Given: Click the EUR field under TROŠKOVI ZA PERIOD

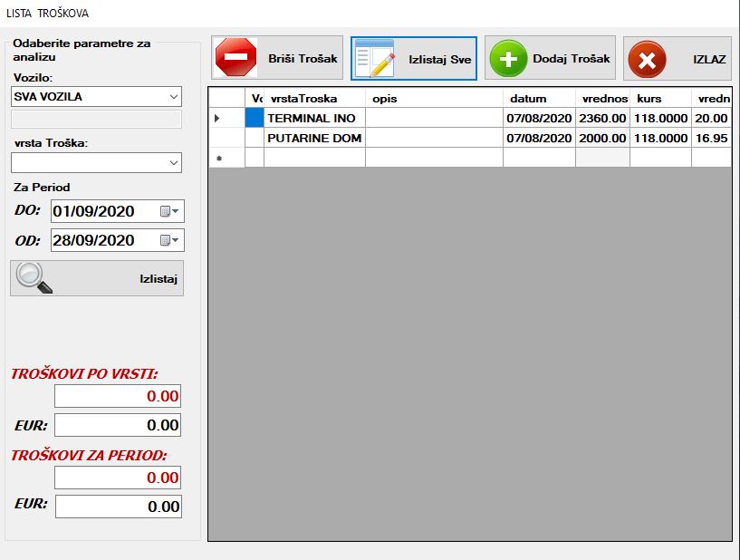Looking at the screenshot, I should [118, 507].
